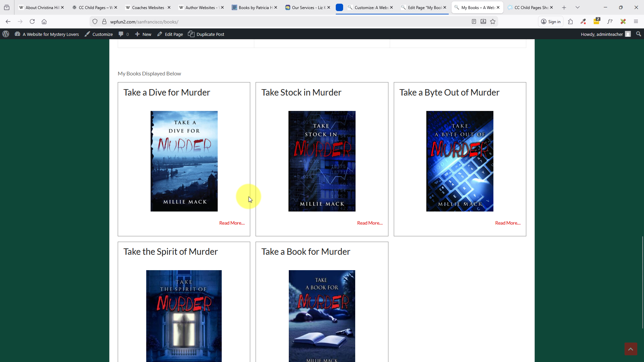Open the comments bubble in admin bar
The image size is (644, 362).
tap(121, 34)
